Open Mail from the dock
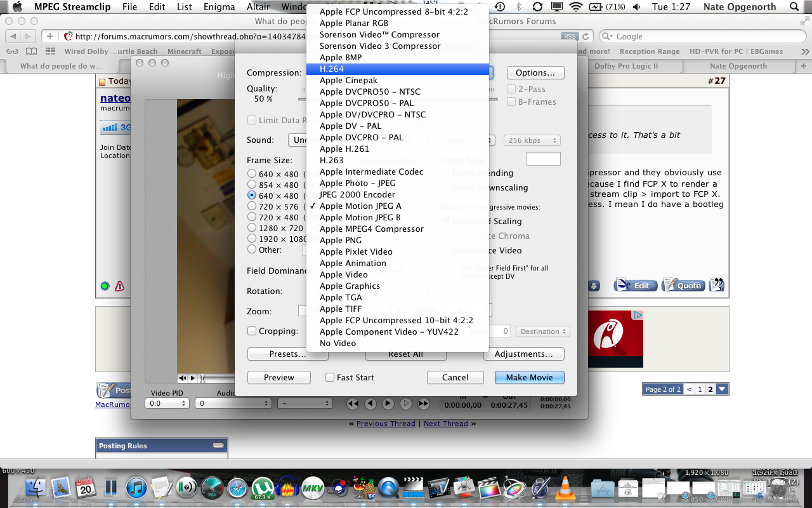 [x=61, y=488]
